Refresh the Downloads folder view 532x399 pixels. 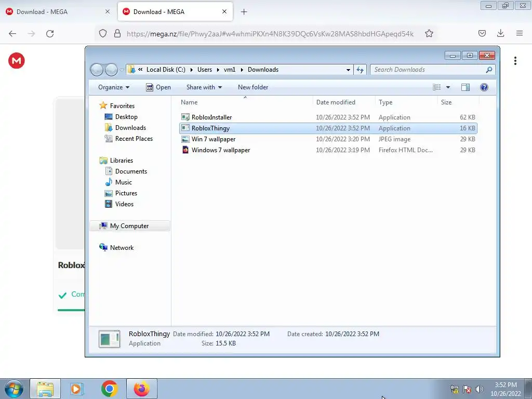360,70
